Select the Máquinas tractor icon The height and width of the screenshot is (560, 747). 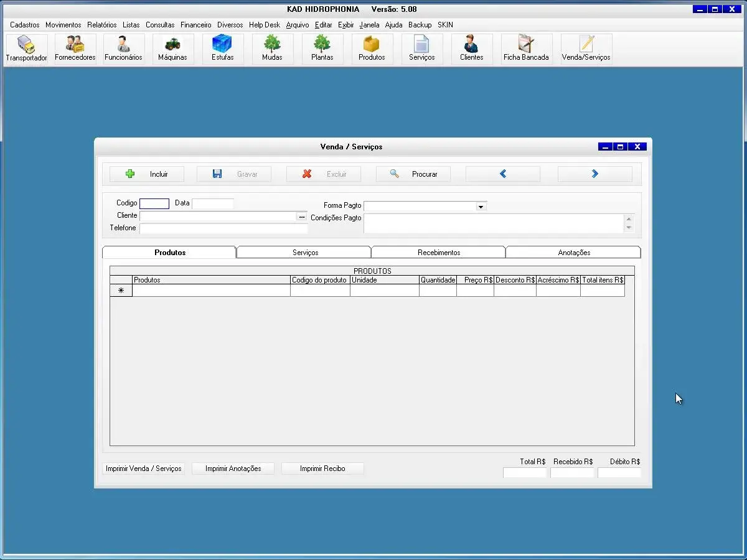point(172,49)
